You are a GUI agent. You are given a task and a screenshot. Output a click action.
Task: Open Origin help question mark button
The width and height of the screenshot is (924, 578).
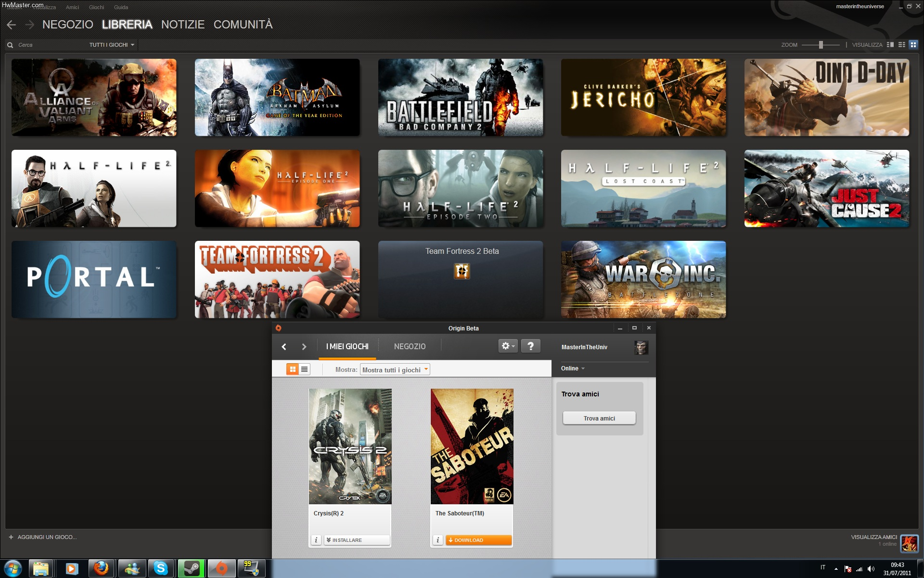530,346
